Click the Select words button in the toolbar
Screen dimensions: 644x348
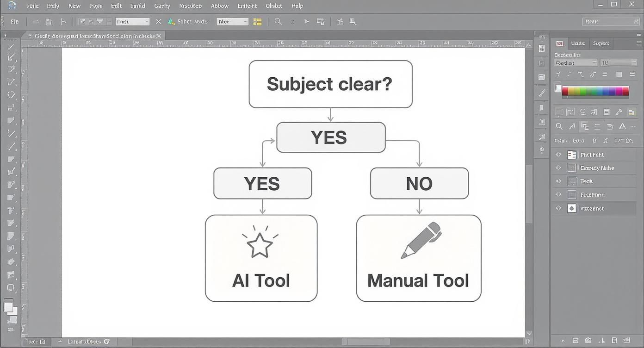coord(188,21)
